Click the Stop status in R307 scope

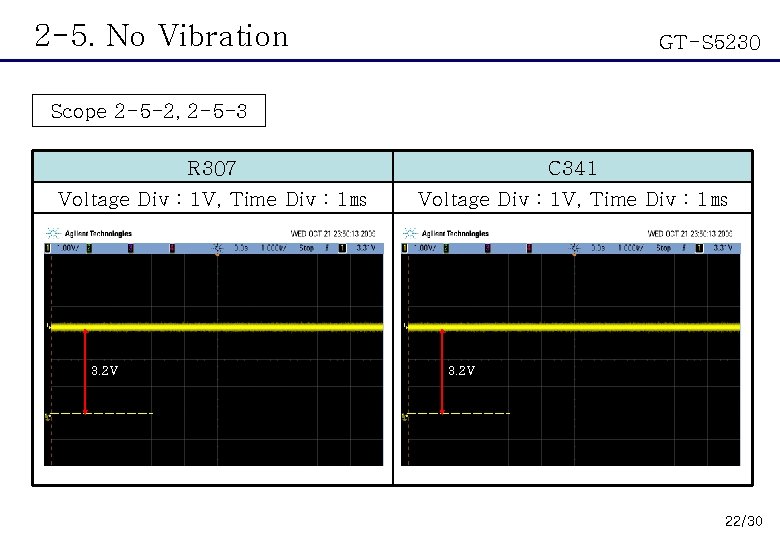pyautogui.click(x=306, y=248)
